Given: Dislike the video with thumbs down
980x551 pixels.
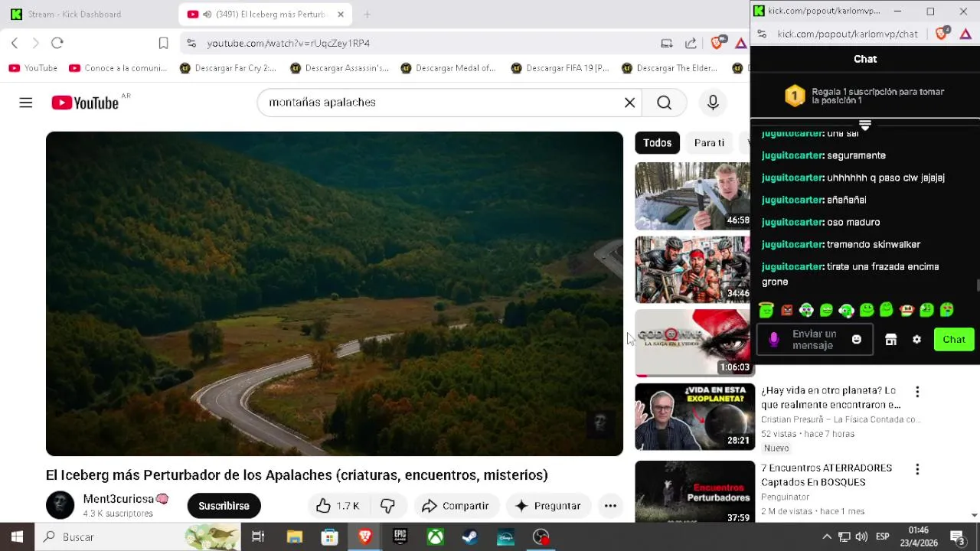Looking at the screenshot, I should [x=387, y=506].
